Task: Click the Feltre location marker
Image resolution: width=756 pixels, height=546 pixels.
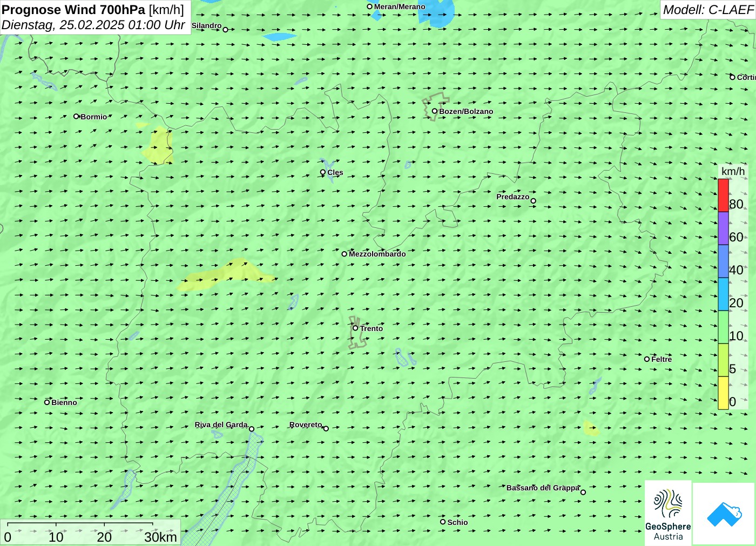Action: (647, 359)
